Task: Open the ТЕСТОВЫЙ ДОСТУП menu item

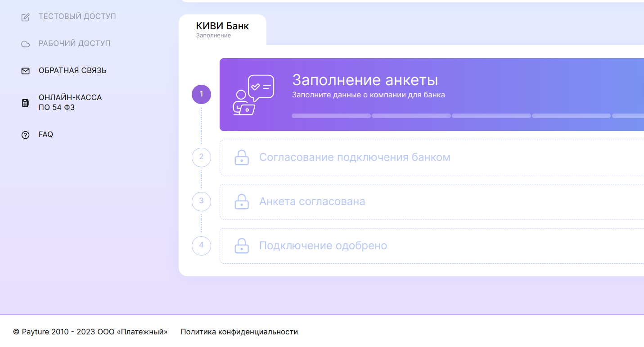Action: click(x=77, y=17)
